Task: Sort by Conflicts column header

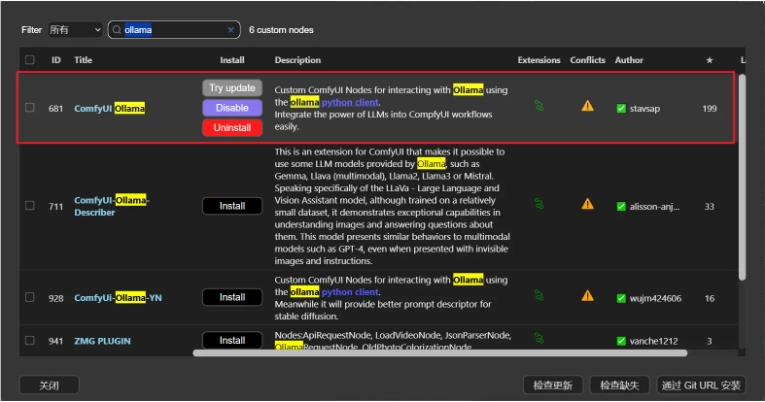Action: click(x=587, y=60)
